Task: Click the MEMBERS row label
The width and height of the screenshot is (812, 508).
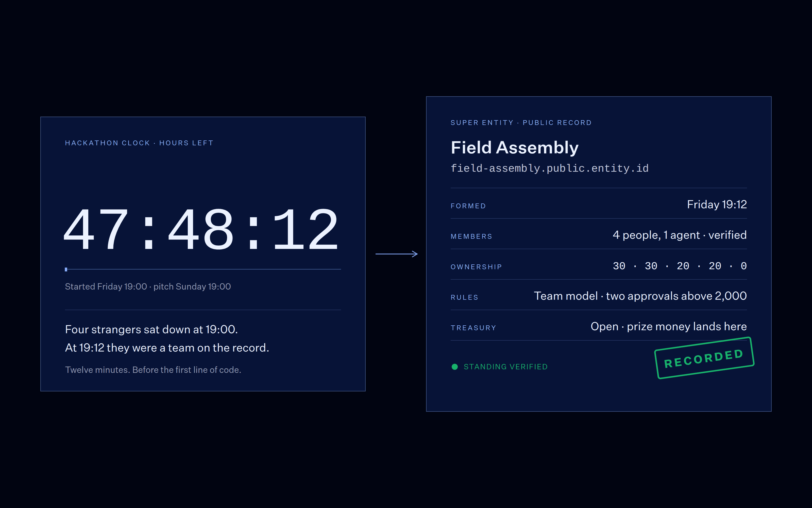Action: tap(471, 236)
